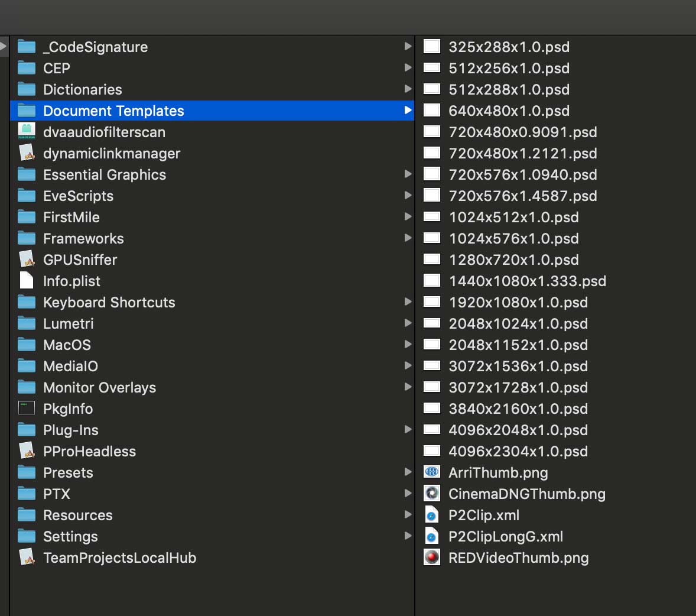Select the PTX folder name
Image resolution: width=696 pixels, height=616 pixels.
57,494
